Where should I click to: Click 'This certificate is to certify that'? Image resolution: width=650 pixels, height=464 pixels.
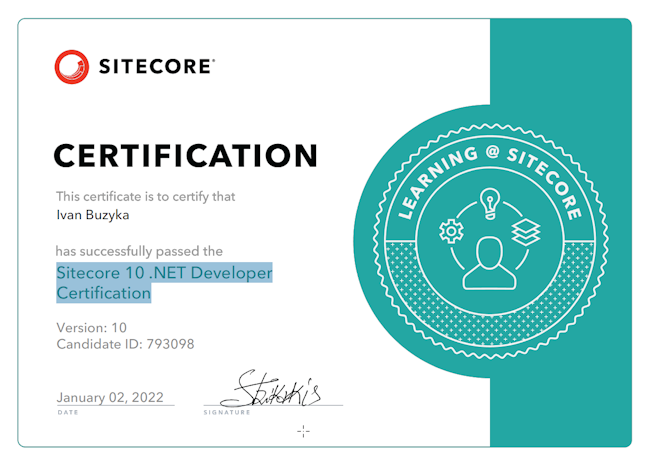(146, 197)
